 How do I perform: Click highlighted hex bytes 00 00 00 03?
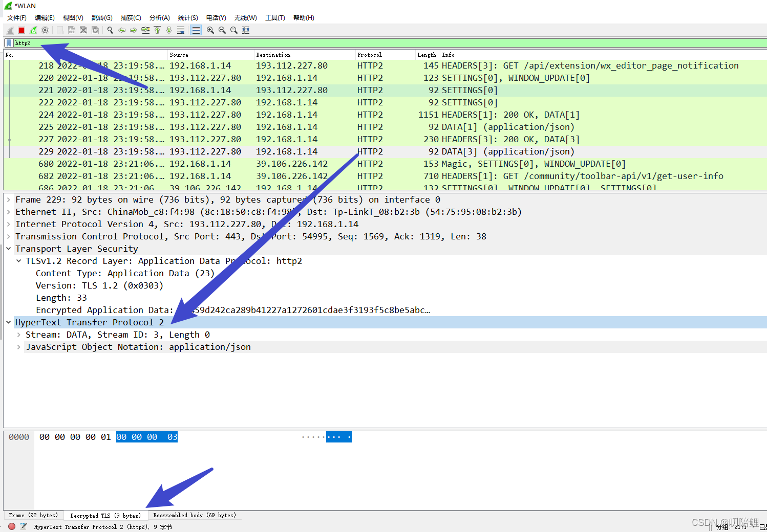pyautogui.click(x=147, y=437)
